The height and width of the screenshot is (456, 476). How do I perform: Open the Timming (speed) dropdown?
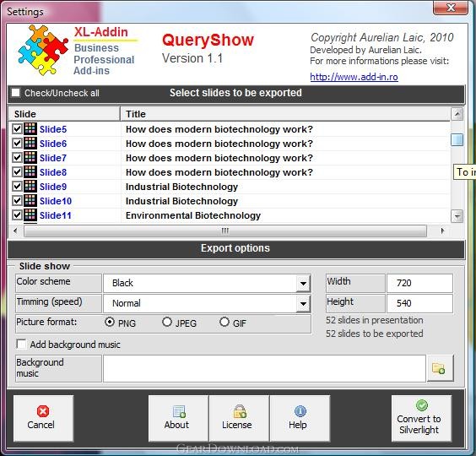point(303,303)
